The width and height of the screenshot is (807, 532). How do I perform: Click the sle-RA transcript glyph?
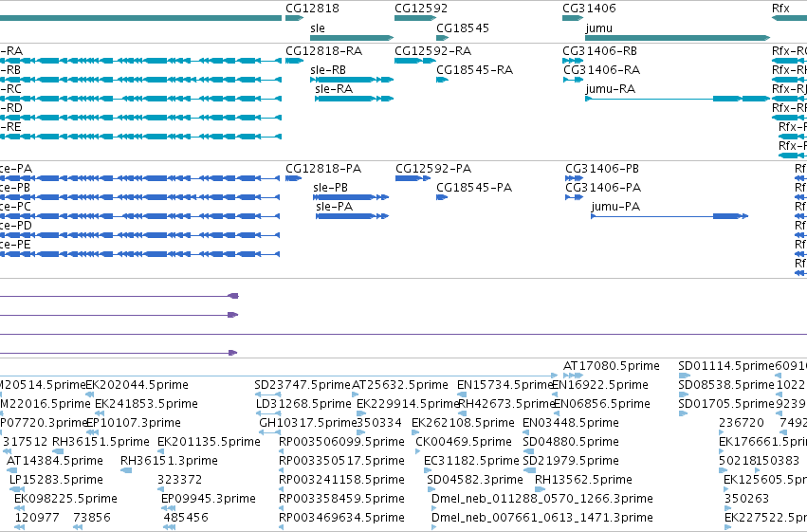click(355, 99)
